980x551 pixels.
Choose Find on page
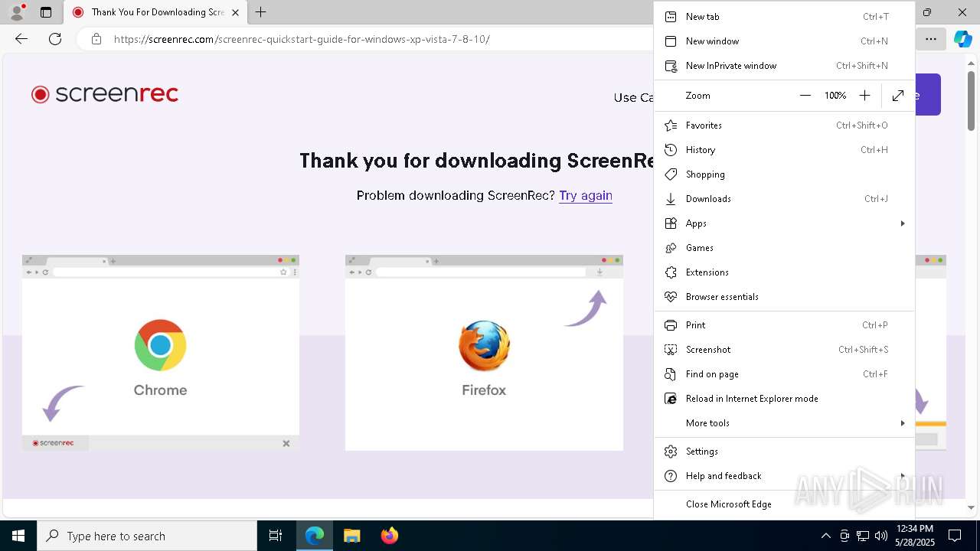(784, 374)
